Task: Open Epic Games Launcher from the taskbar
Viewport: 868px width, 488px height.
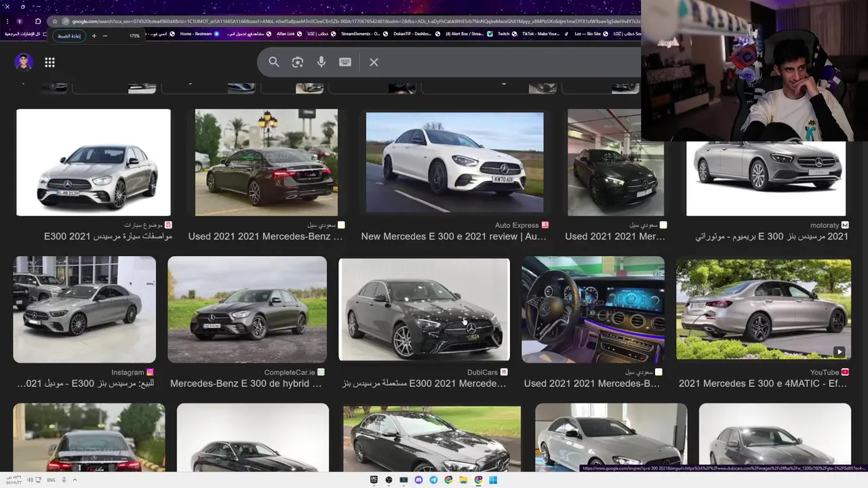Action: click(374, 480)
